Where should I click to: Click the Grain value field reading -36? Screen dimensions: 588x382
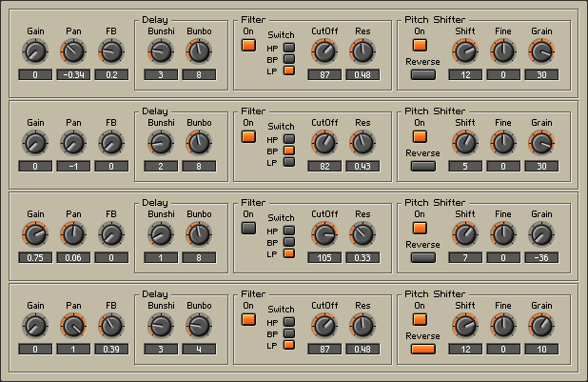(x=541, y=257)
